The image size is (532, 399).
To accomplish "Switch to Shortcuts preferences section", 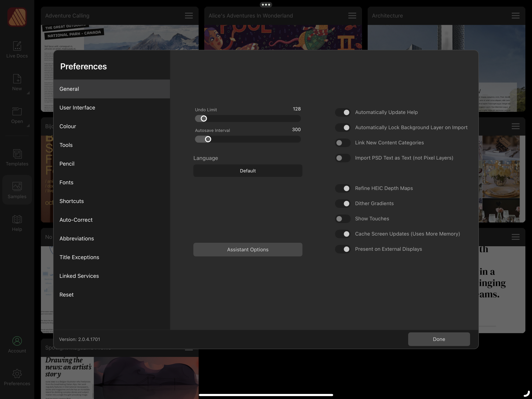I will click(x=71, y=201).
